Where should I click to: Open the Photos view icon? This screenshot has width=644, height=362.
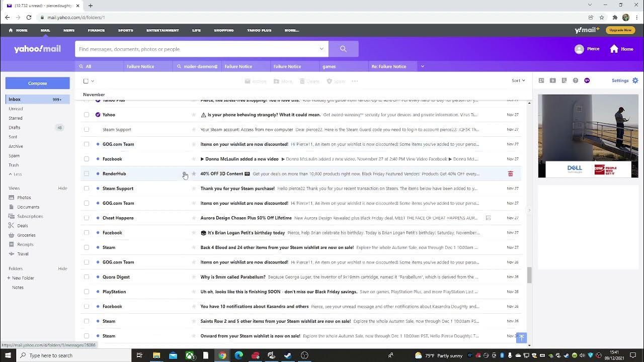pyautogui.click(x=12, y=198)
